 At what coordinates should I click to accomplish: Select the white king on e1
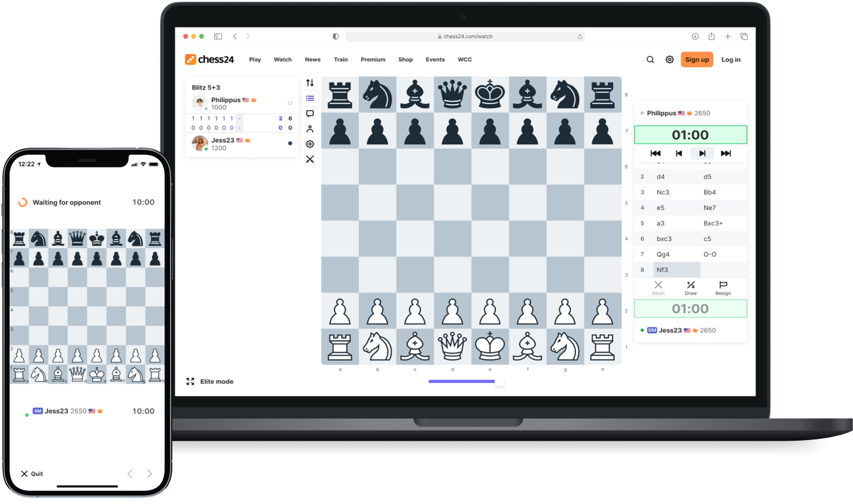(x=490, y=346)
